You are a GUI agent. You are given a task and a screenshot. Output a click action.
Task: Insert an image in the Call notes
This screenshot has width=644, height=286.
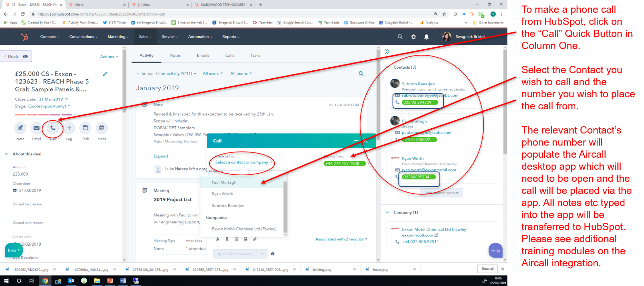pos(246,239)
